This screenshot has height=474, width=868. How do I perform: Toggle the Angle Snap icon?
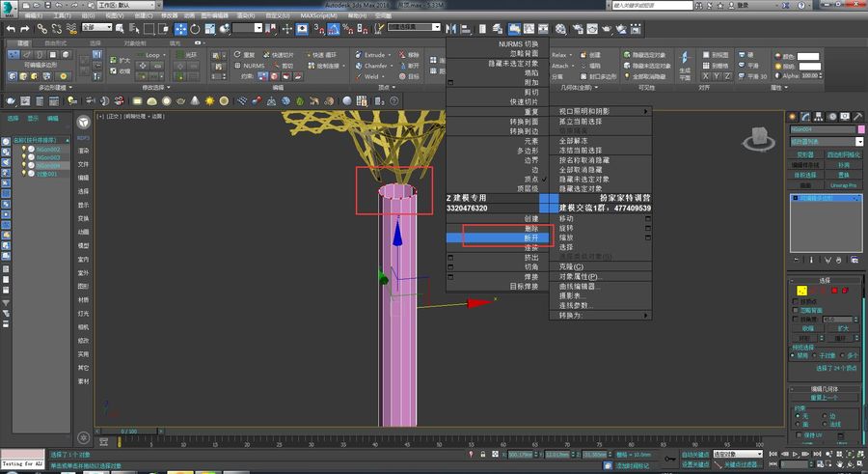(x=334, y=29)
